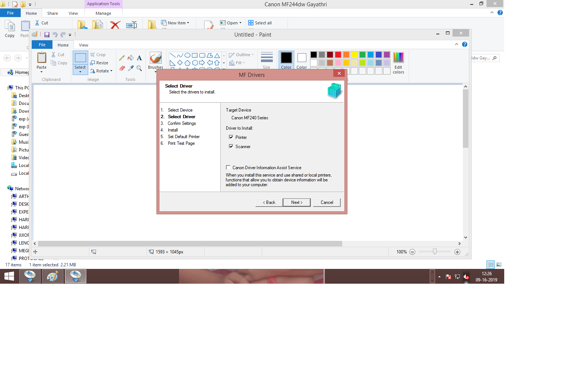Click Copy in the Explorer ribbon
Viewport: 588px width, 386px height.
click(x=10, y=29)
